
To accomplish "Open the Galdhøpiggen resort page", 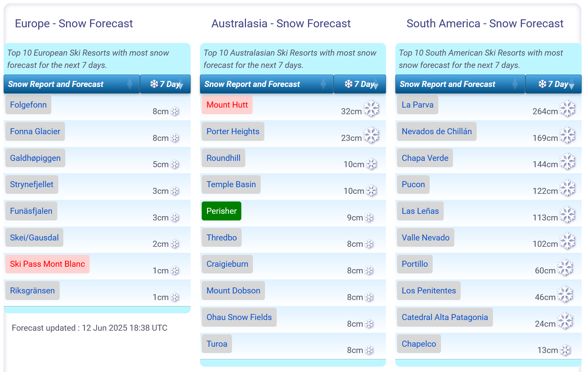I will (x=35, y=158).
